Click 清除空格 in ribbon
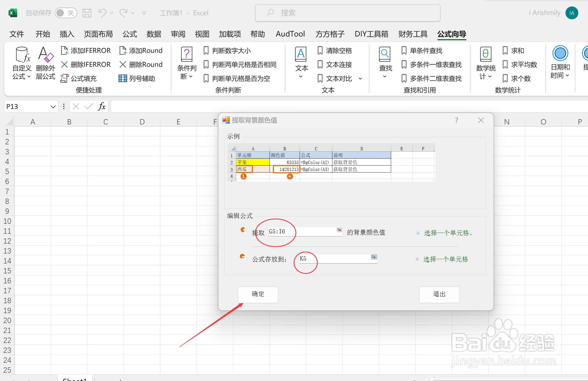This screenshot has width=588, height=381. (x=335, y=50)
